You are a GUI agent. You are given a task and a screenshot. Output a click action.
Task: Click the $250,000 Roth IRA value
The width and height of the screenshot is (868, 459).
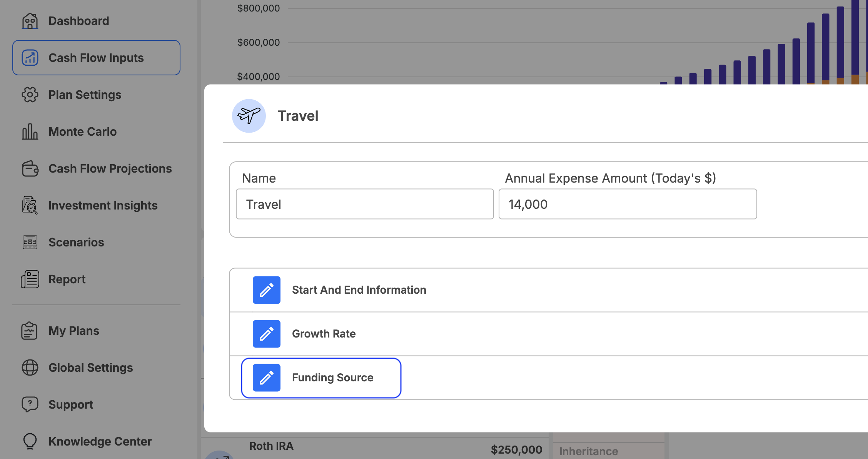point(516,449)
